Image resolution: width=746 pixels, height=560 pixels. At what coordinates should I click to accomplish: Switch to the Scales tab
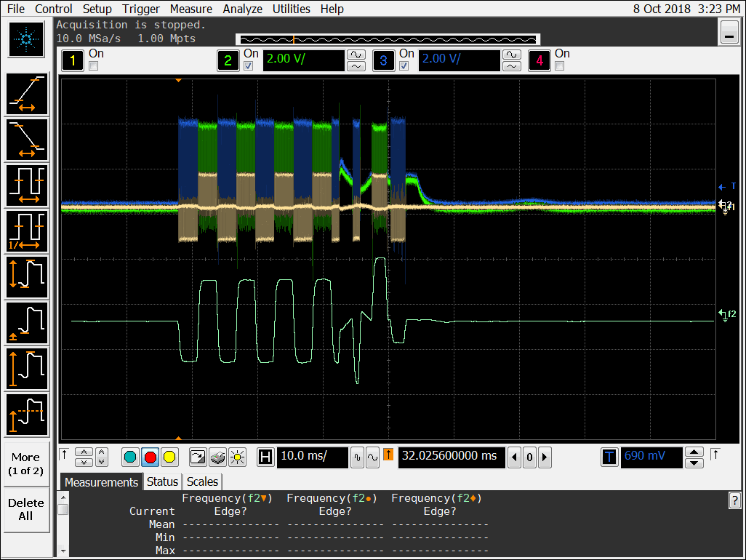coord(202,482)
